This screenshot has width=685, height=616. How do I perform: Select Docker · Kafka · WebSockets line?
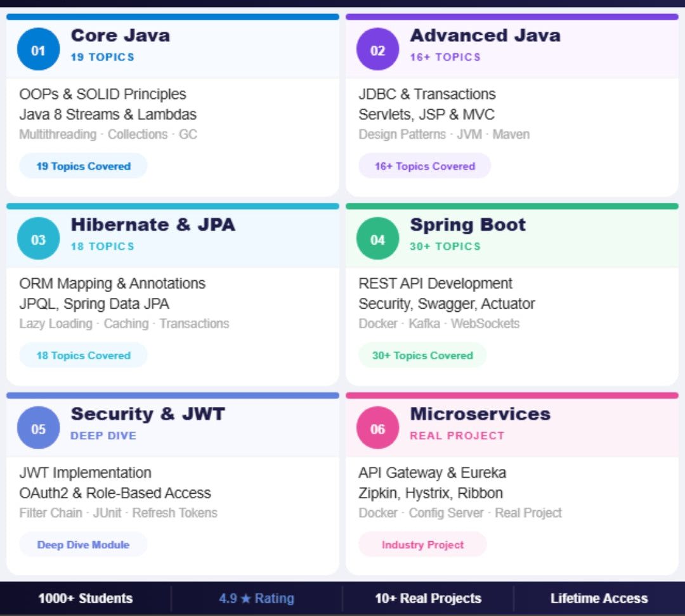[439, 323]
